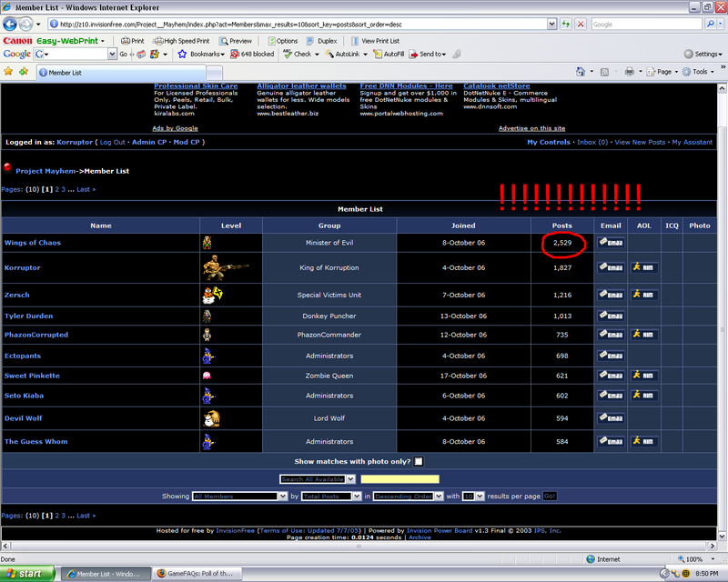
Task: Click Email icon for Devil Wolf
Action: pyautogui.click(x=610, y=418)
